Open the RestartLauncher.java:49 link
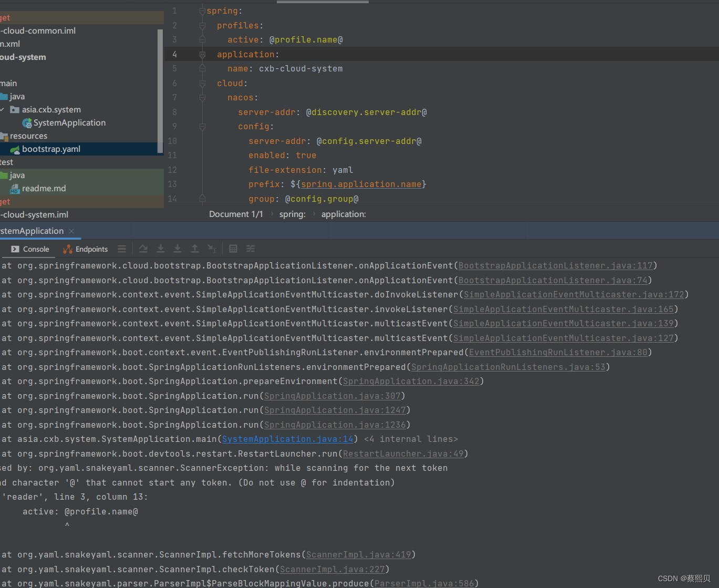Image resolution: width=719 pixels, height=588 pixels. 403,454
